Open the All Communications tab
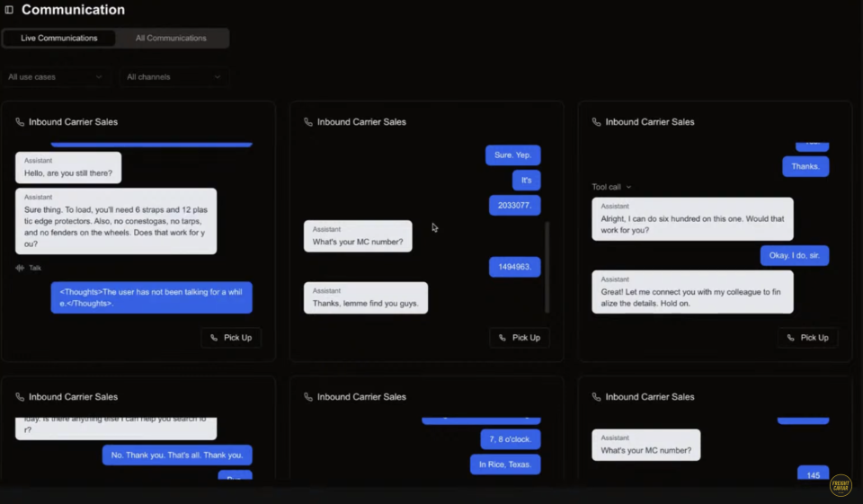The image size is (863, 504). tap(171, 38)
